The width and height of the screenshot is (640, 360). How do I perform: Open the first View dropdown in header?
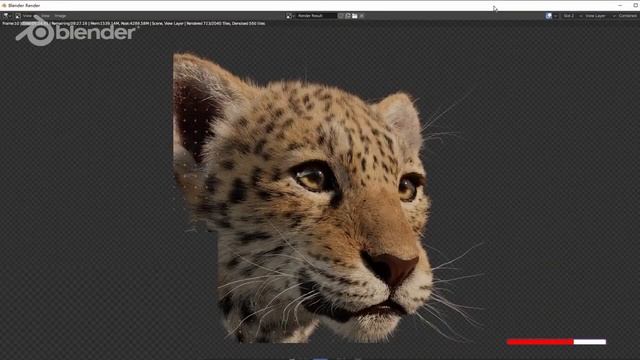(x=28, y=16)
